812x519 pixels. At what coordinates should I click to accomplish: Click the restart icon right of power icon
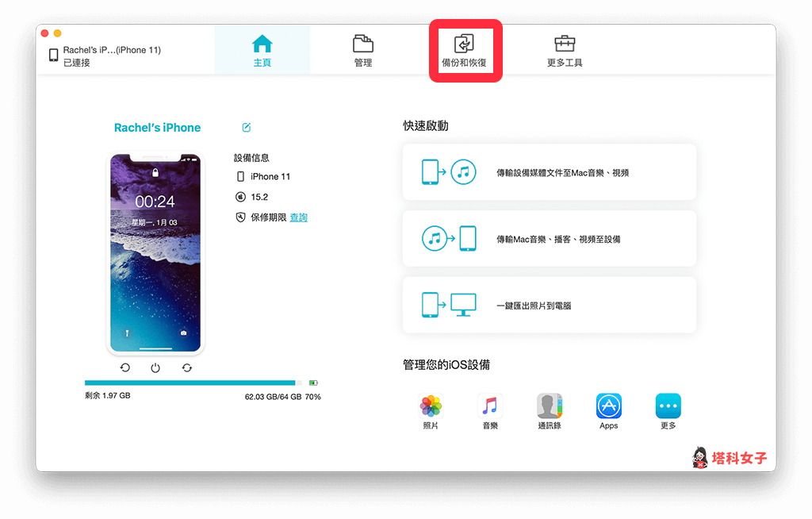[x=187, y=367]
